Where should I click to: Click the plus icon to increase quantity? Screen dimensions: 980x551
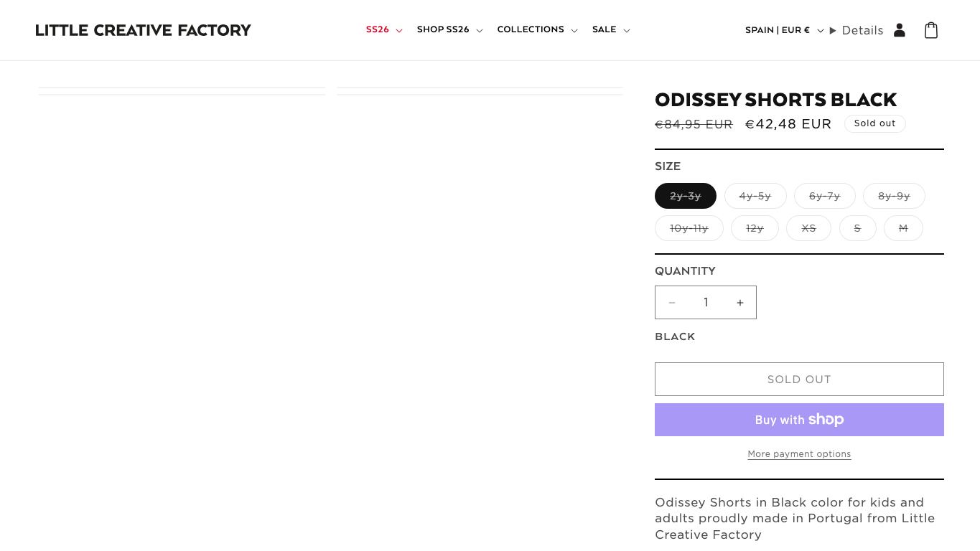(740, 303)
